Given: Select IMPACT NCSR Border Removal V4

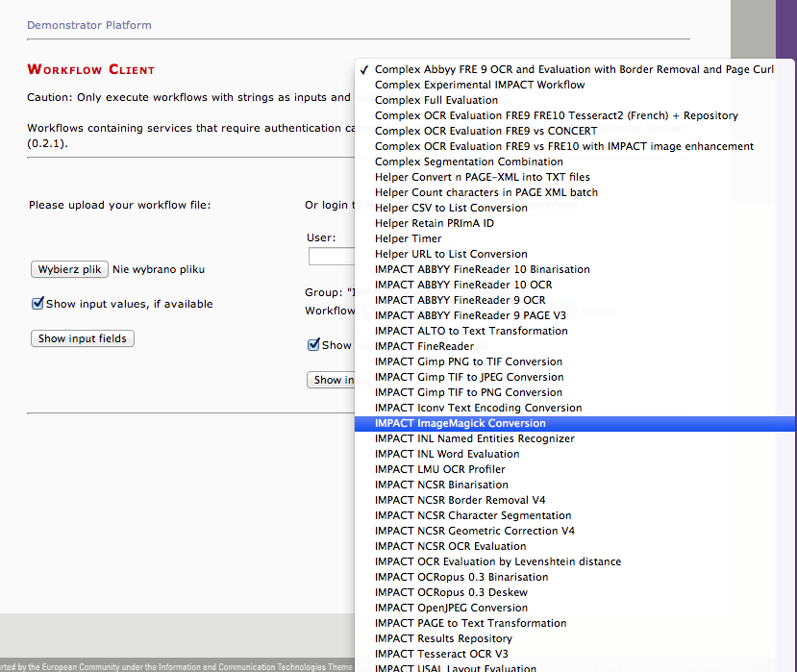Looking at the screenshot, I should pyautogui.click(x=574, y=500).
